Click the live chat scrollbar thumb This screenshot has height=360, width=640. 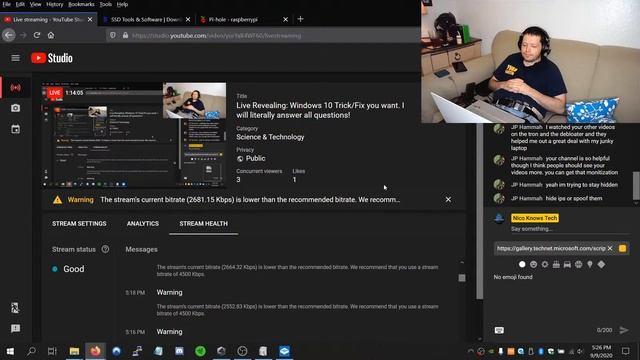click(636, 186)
